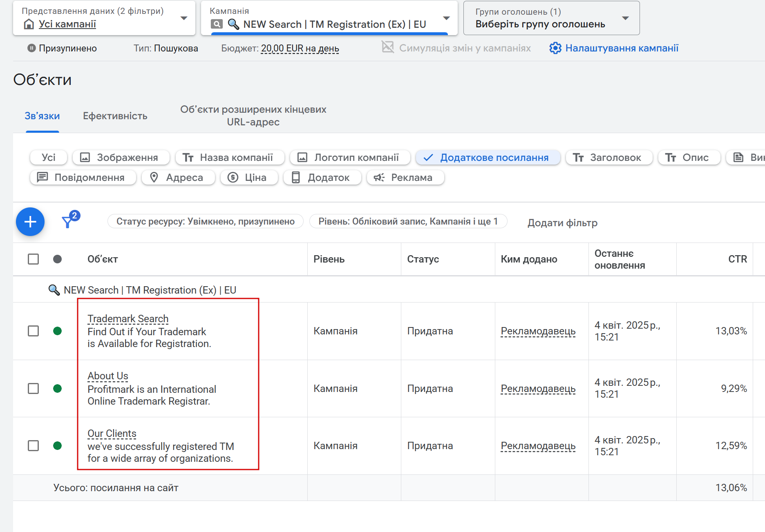Click the green status dot for Our Clients
The height and width of the screenshot is (532, 765).
pyautogui.click(x=58, y=445)
